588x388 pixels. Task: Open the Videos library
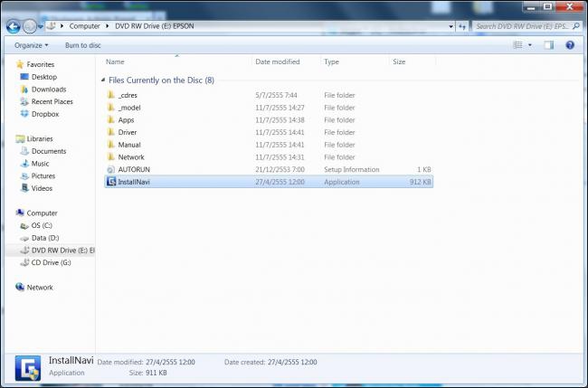(x=42, y=188)
